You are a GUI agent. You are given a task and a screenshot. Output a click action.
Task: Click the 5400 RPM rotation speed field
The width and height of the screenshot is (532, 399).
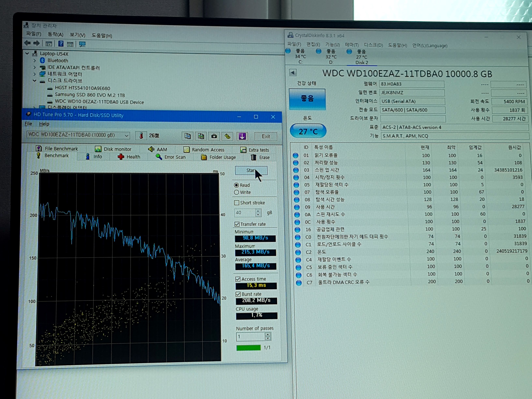[x=509, y=102]
